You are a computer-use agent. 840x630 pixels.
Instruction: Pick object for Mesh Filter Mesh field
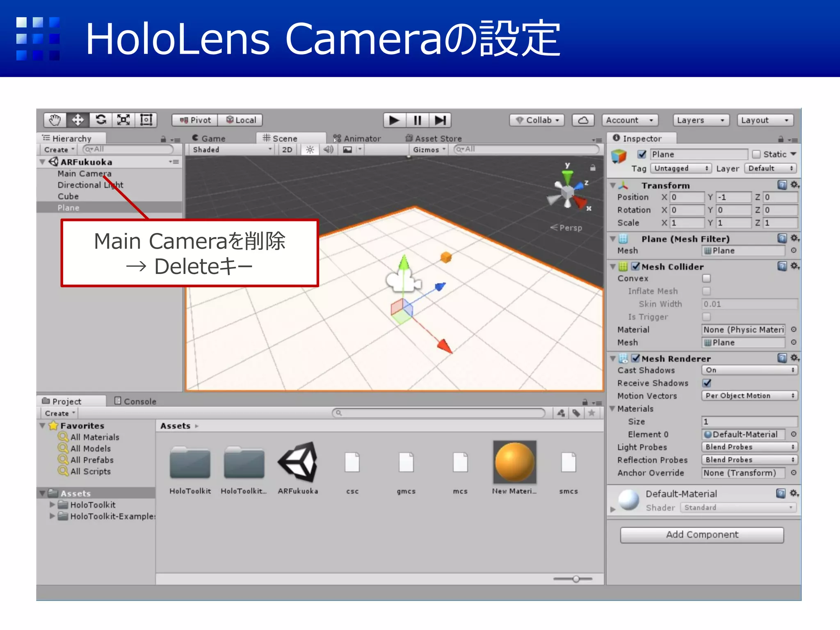(x=794, y=250)
